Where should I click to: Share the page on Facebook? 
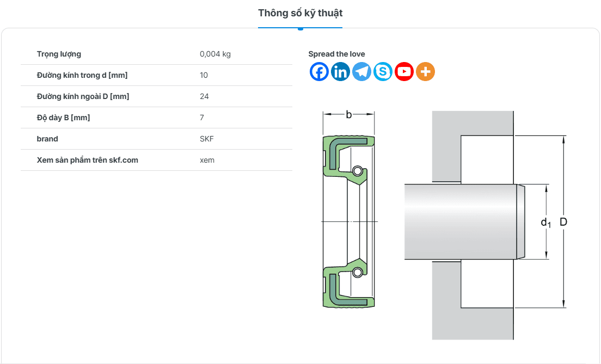coord(319,72)
